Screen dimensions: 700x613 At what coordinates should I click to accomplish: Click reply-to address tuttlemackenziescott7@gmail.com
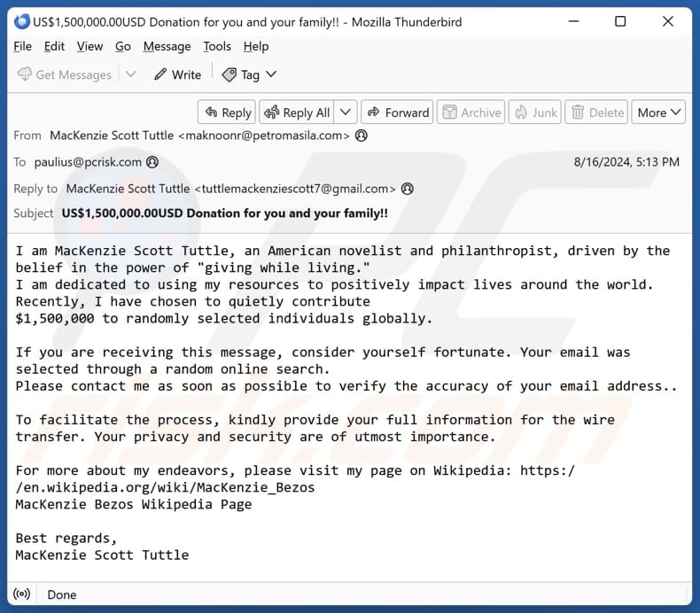[230, 189]
